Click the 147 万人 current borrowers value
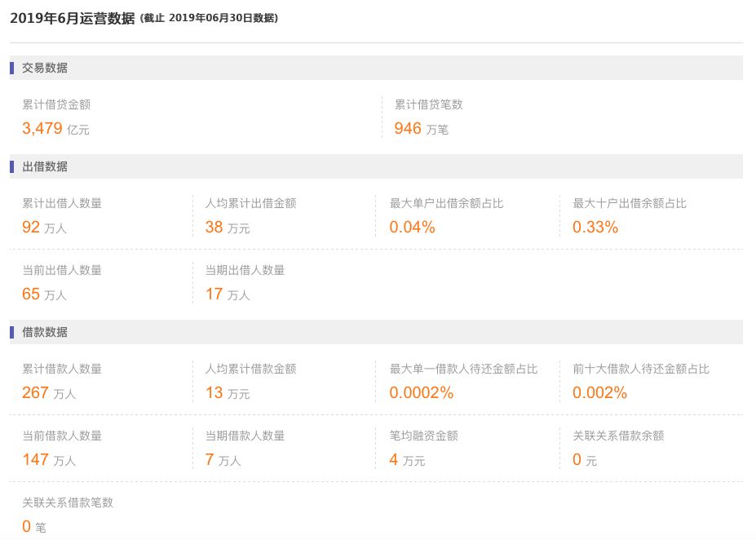The height and width of the screenshot is (540, 756). (49, 460)
